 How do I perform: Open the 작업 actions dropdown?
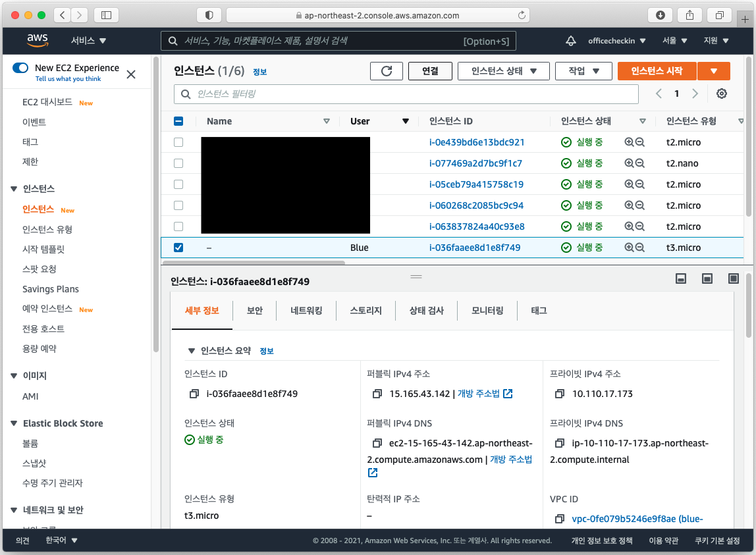coord(583,71)
